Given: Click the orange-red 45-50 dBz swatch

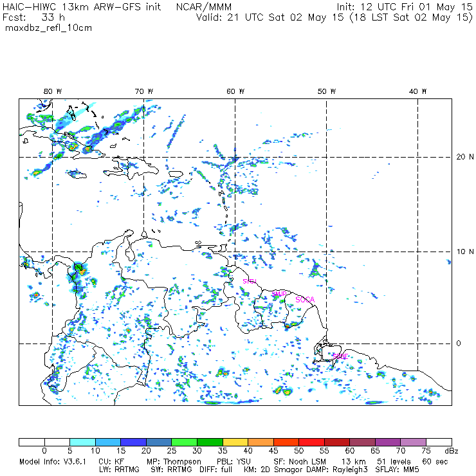Looking at the screenshot, I should pyautogui.click(x=286, y=442).
